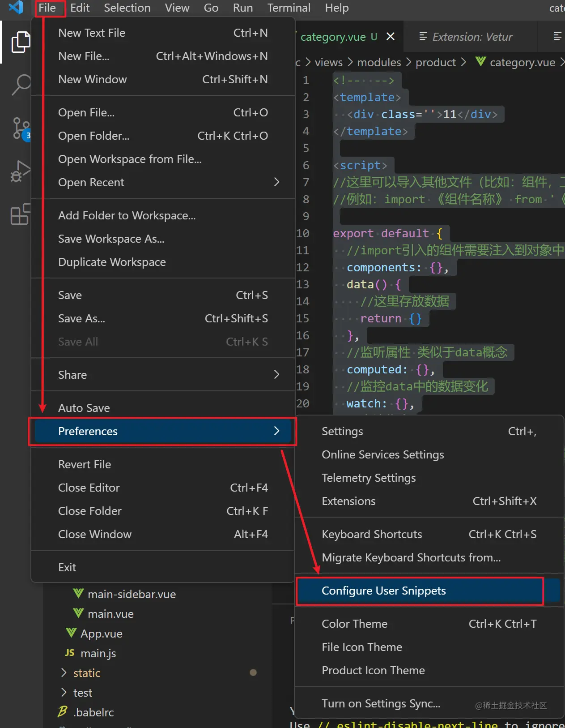Image resolution: width=565 pixels, height=728 pixels.
Task: Choose Close Editor
Action: click(x=163, y=488)
